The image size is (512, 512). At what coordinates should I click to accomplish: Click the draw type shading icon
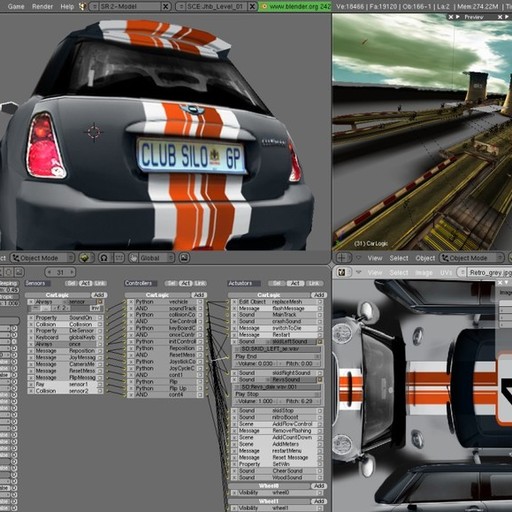(x=86, y=258)
